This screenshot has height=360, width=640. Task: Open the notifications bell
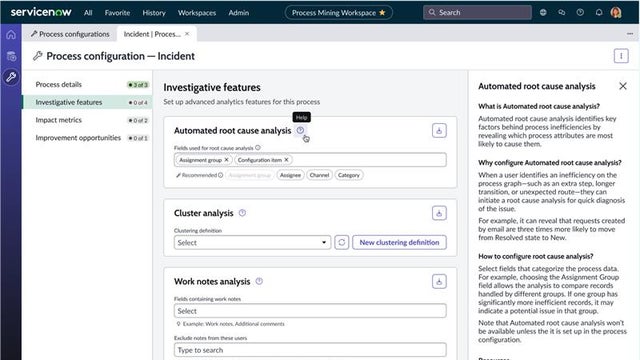(599, 13)
